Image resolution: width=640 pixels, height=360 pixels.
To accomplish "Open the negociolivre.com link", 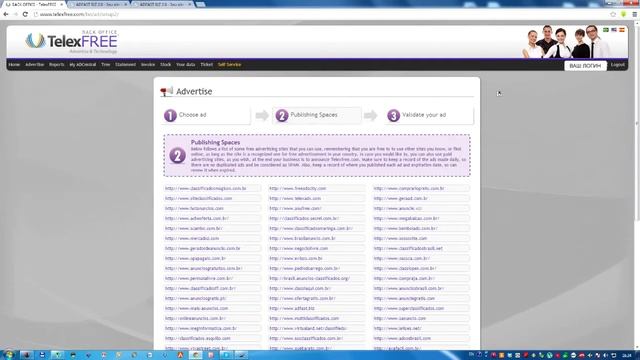I will coord(299,248).
